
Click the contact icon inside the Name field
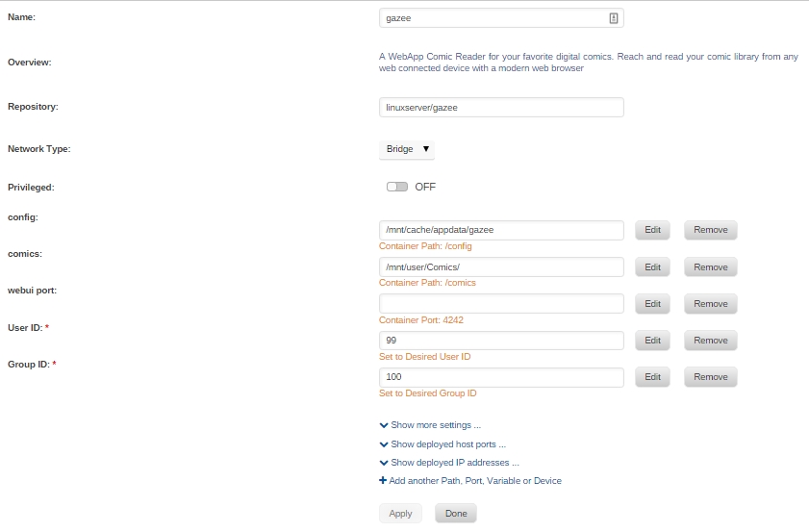tap(614, 18)
